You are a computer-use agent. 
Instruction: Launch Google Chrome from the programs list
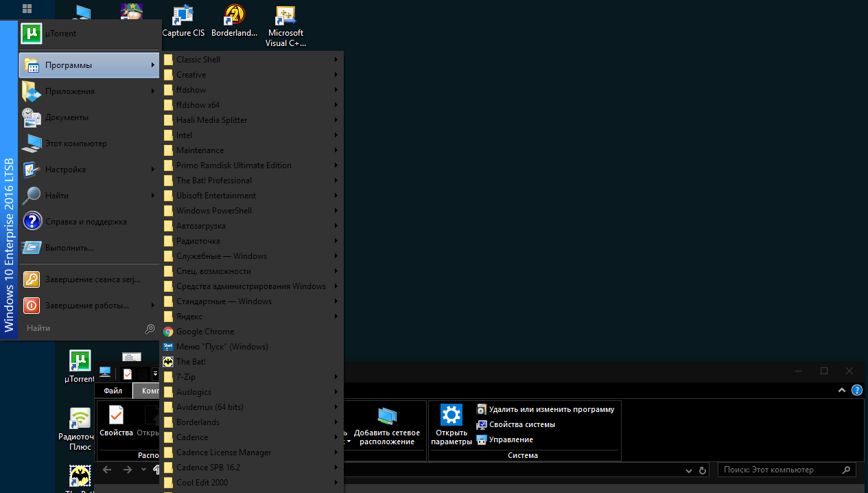(x=251, y=332)
